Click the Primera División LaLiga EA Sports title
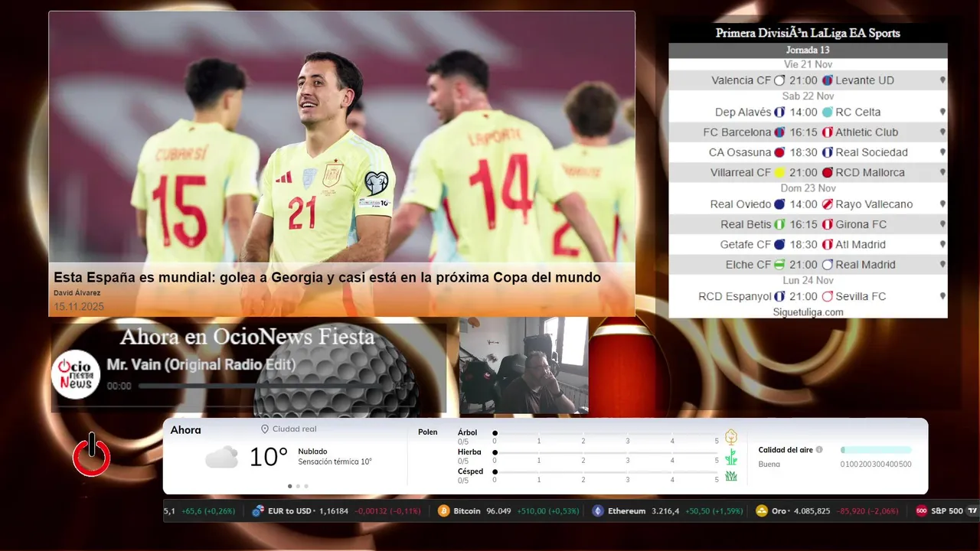The height and width of the screenshot is (551, 980). click(x=808, y=33)
